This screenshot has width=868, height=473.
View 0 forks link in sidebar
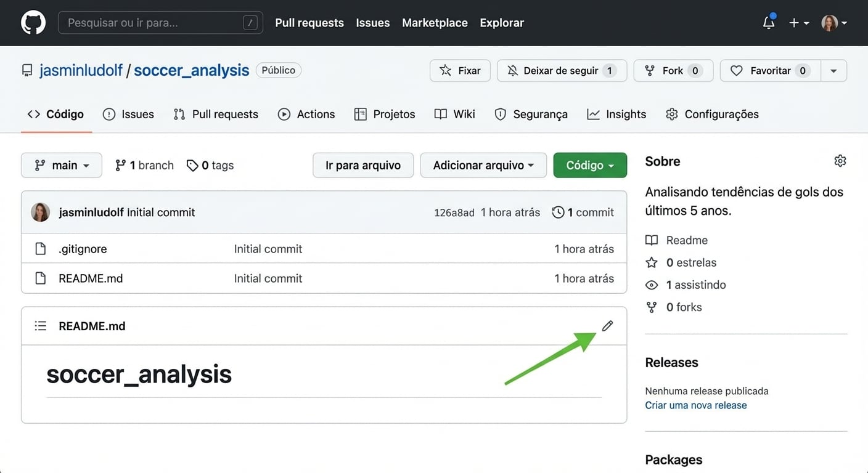click(673, 307)
